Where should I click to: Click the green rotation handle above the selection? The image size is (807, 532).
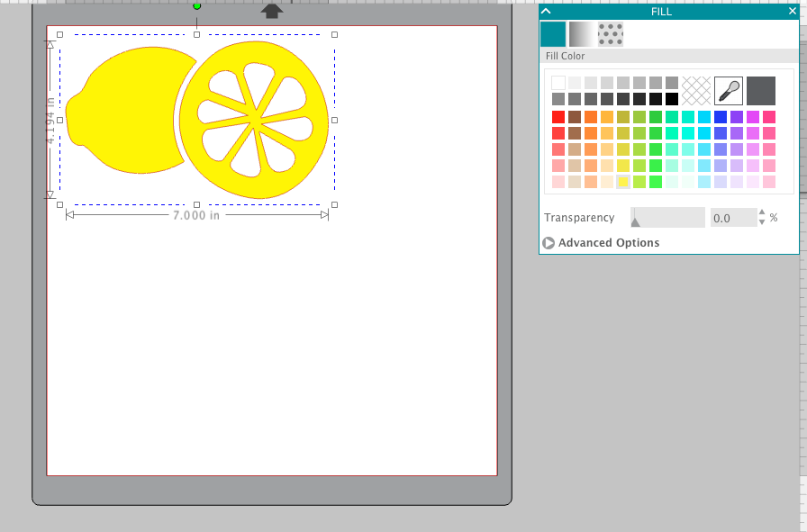(196, 6)
